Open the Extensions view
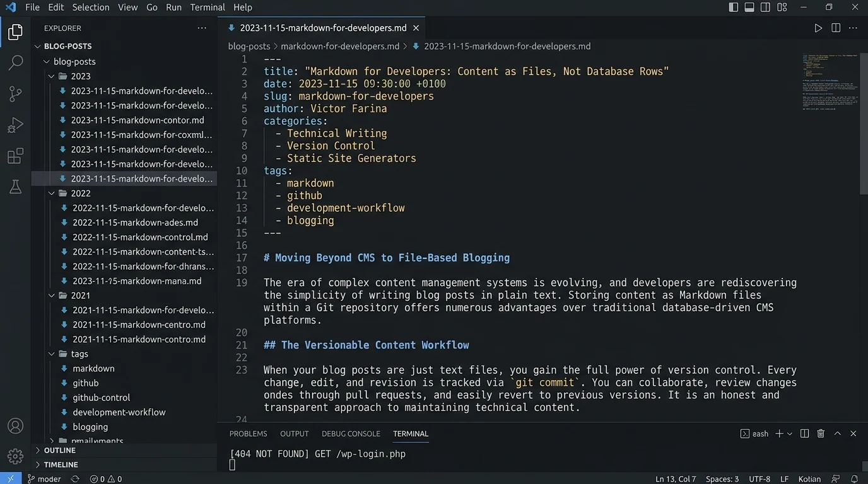The height and width of the screenshot is (484, 868). [x=15, y=156]
